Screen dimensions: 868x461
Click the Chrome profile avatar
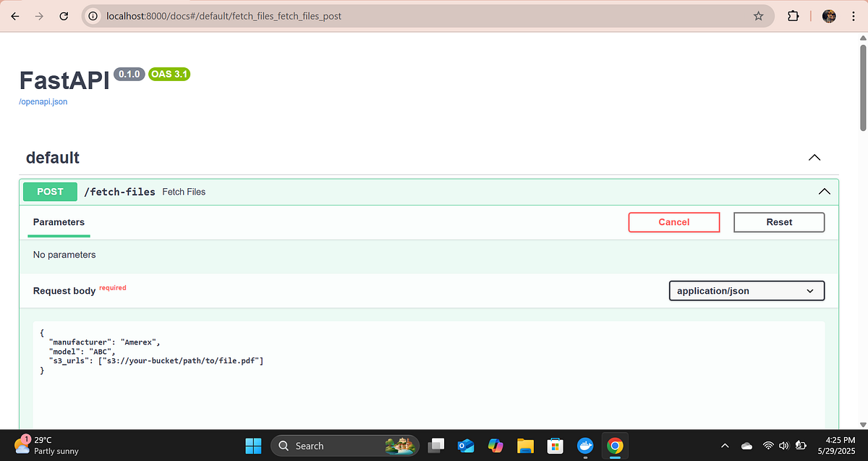(x=828, y=15)
